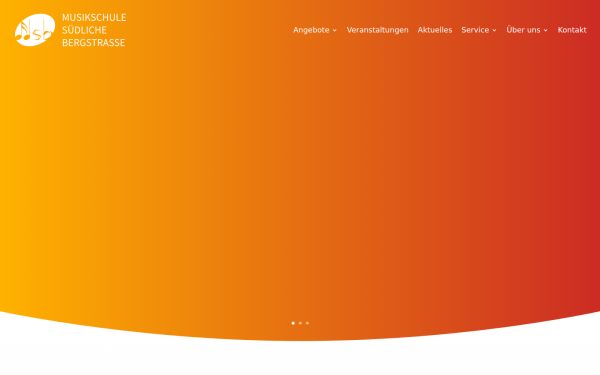Open the Über uns menu
Image resolution: width=600 pixels, height=375 pixels.
(x=523, y=30)
